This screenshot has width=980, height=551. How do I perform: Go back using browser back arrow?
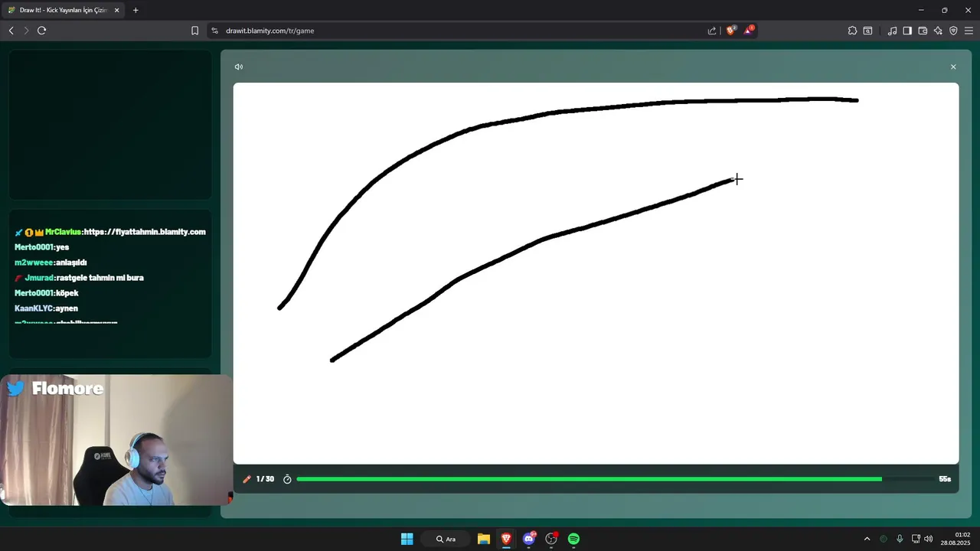pyautogui.click(x=11, y=31)
